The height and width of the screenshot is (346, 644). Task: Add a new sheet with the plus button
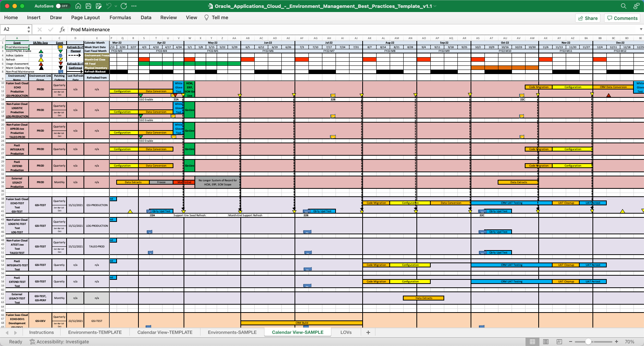tap(368, 332)
